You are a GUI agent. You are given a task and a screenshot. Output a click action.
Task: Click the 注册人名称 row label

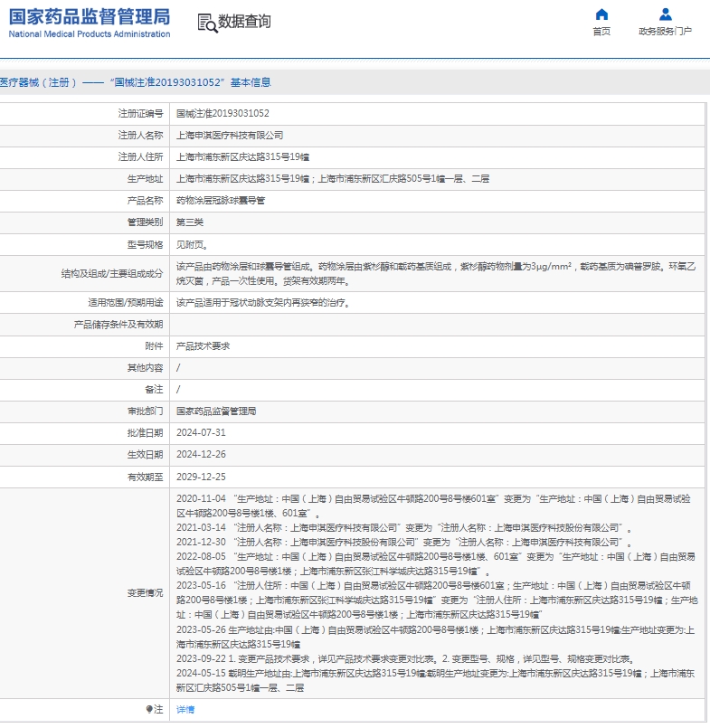pyautogui.click(x=141, y=135)
